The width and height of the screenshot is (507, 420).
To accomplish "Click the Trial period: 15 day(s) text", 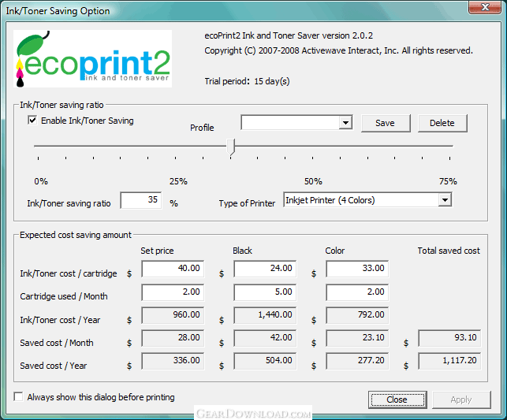I will pos(247,81).
